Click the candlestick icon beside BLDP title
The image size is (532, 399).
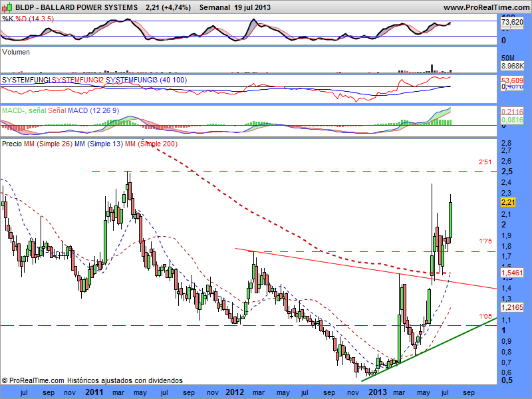7,7
